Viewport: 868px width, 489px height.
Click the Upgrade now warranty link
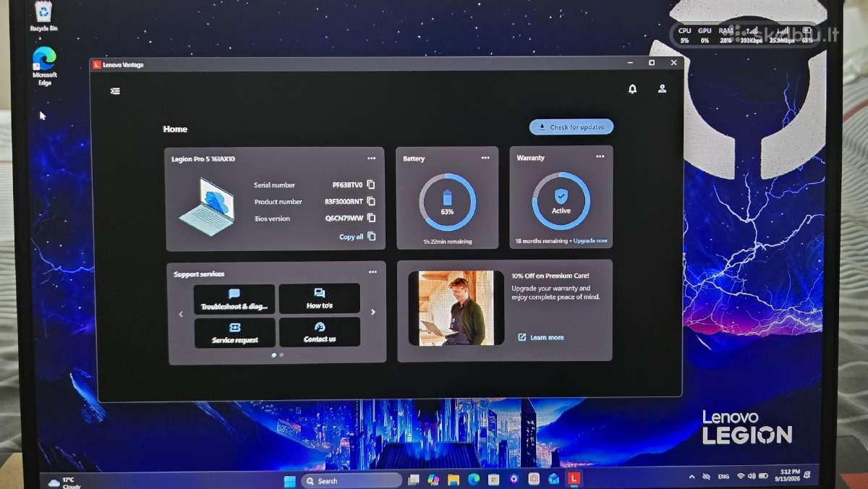coord(590,240)
